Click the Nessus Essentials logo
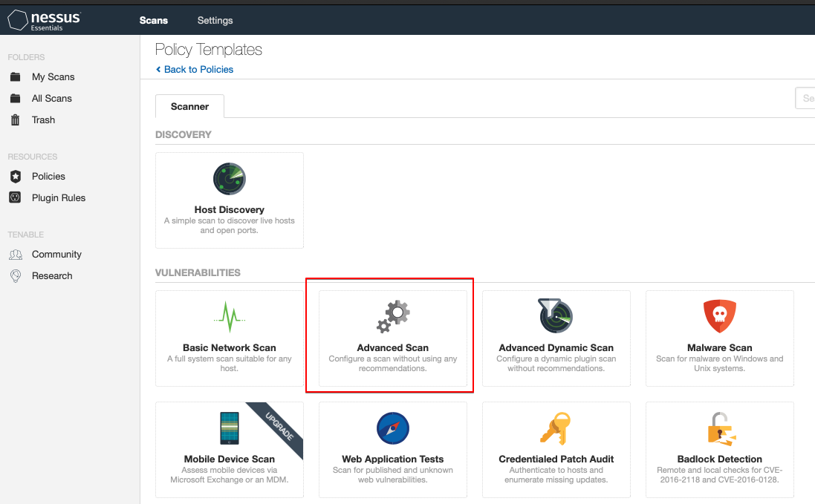This screenshot has height=504, width=815. (x=45, y=20)
